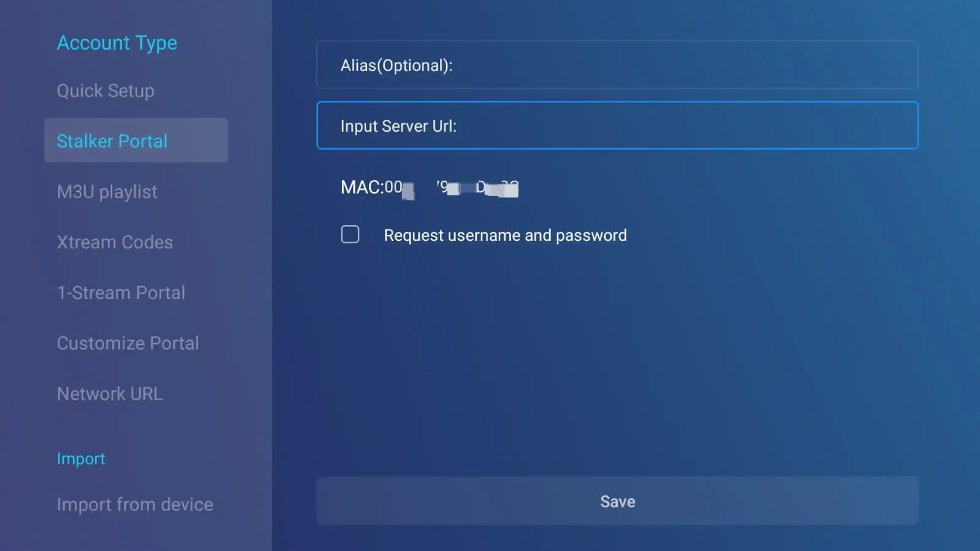Select Import from device
Screen dimensions: 980x551
click(135, 504)
